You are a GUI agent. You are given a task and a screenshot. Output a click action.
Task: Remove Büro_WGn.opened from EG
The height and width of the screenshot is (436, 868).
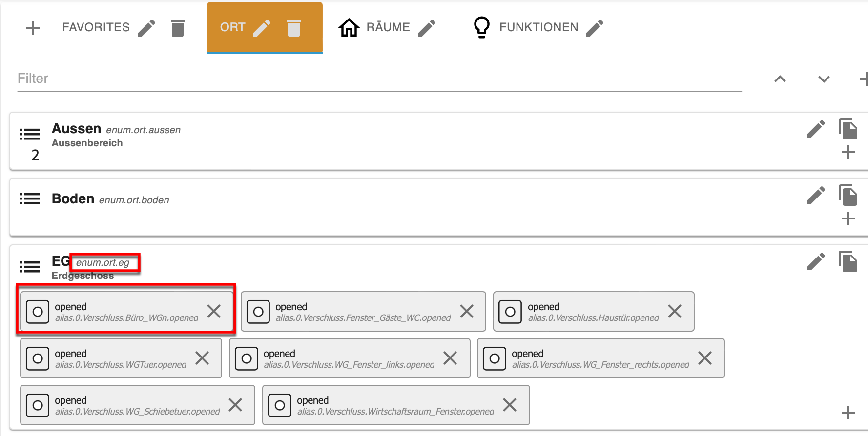[214, 311]
